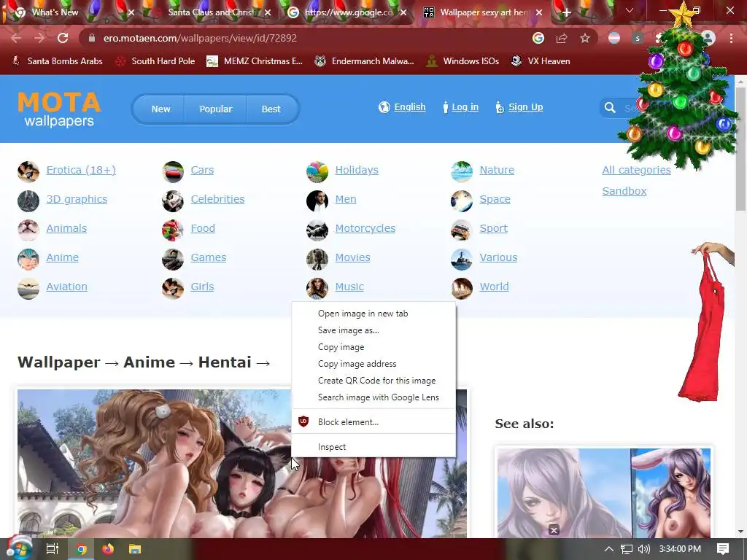Click the Holidays category balloons icon
Viewport: 747px width, 560px height.
(317, 171)
